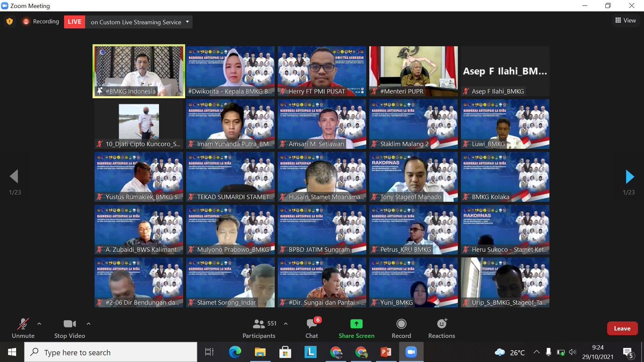
Task: Select TEKAD SUMARDI STAMET tile
Action: [230, 176]
